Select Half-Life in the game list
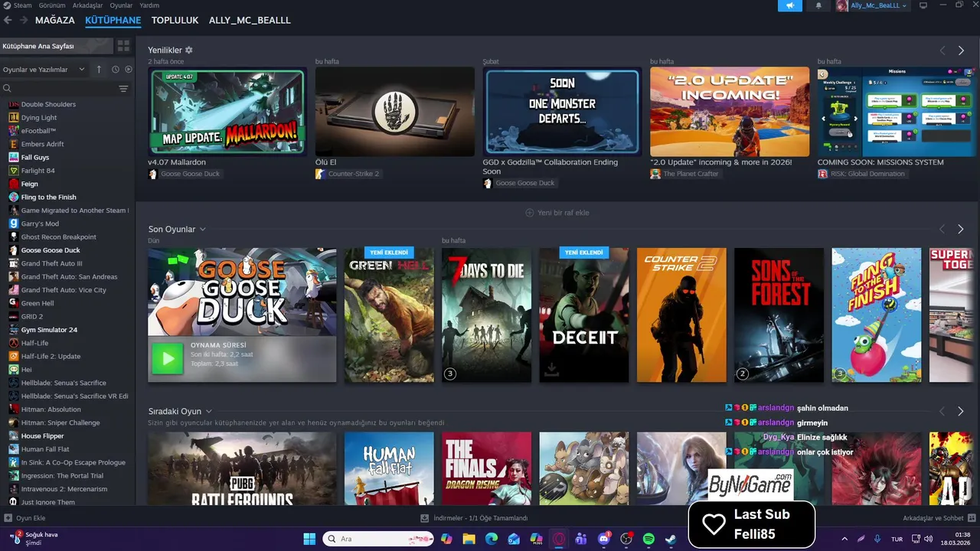Viewport: 980px width, 551px height. click(34, 343)
